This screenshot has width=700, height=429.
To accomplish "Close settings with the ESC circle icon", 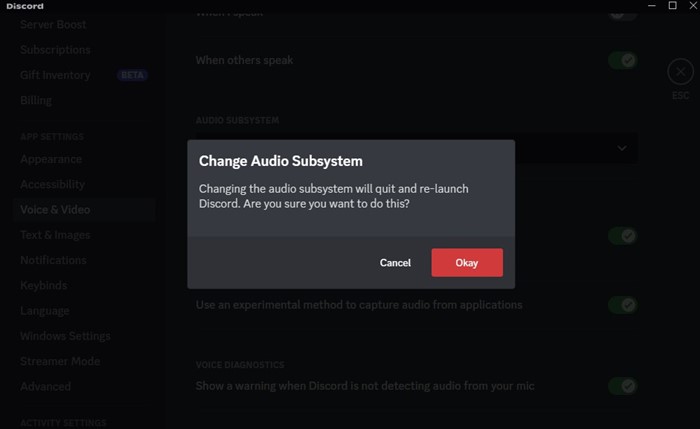I will (680, 71).
